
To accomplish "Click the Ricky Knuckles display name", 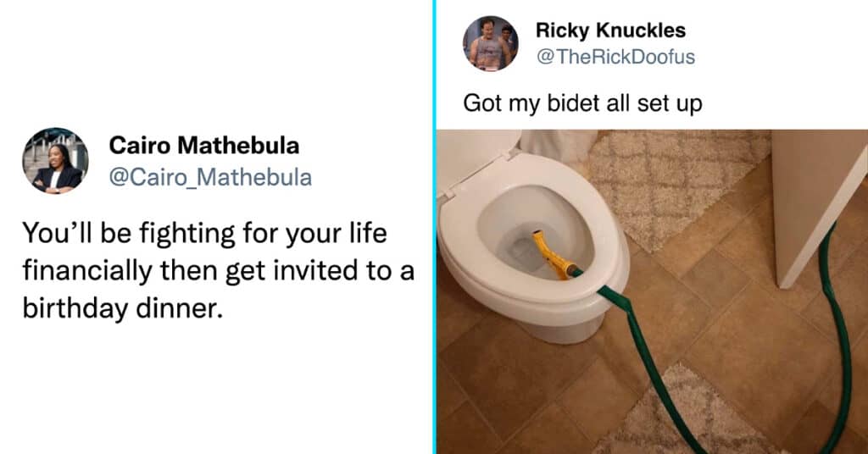I will click(x=610, y=30).
